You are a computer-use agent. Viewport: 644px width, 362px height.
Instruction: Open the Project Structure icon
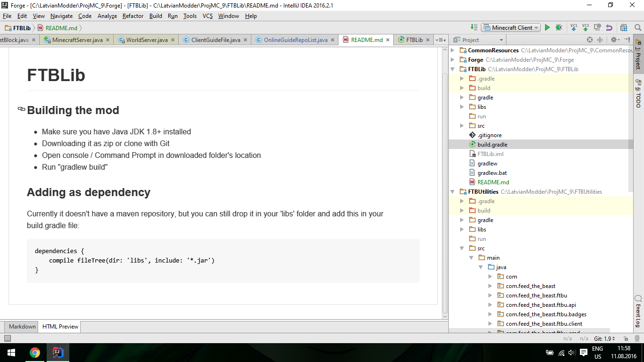(x=624, y=28)
